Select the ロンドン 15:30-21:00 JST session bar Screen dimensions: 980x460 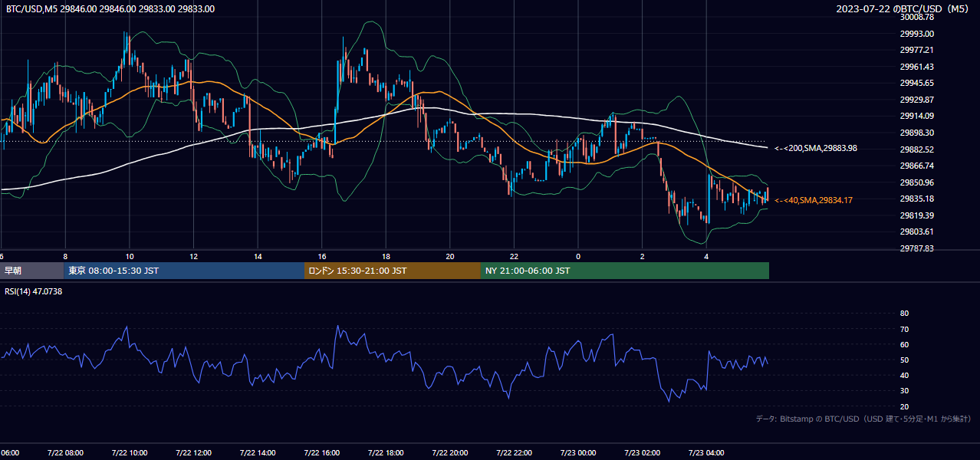tap(393, 271)
